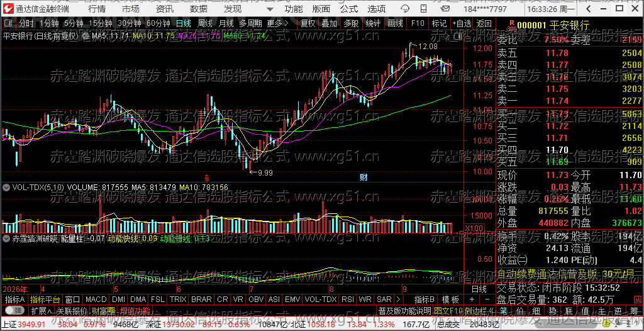Open the 财富圈 link

pyautogui.click(x=103, y=310)
